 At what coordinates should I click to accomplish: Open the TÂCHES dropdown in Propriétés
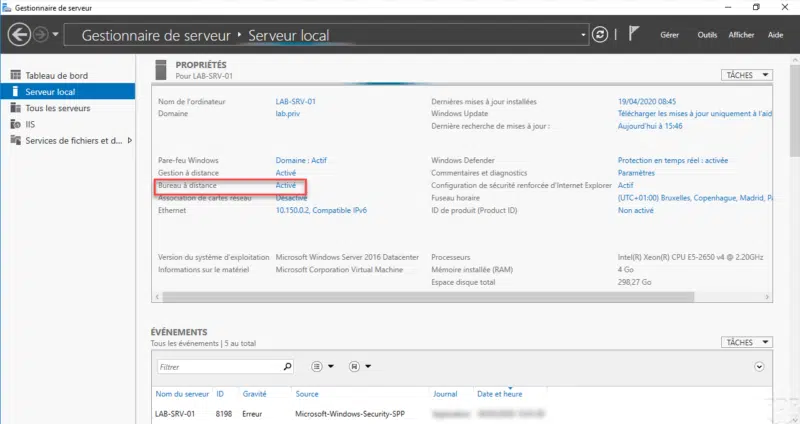coord(747,75)
